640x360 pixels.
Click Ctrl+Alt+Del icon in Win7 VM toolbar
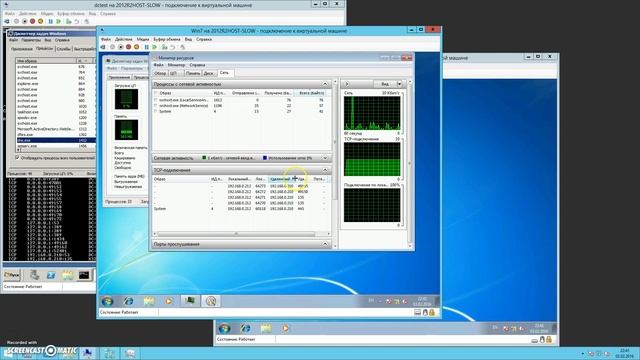(103, 47)
